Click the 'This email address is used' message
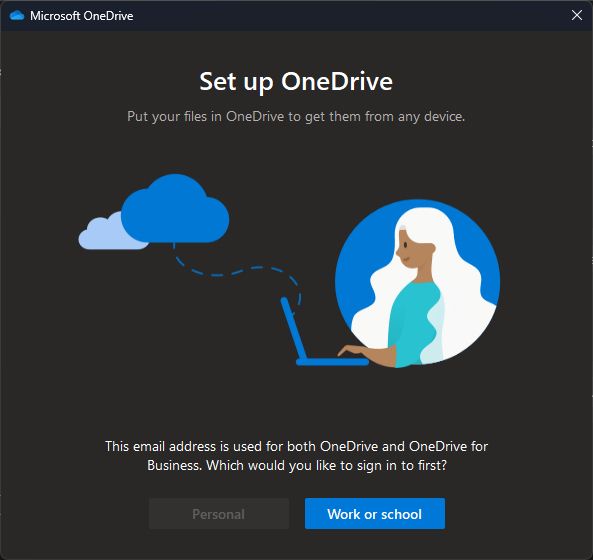The image size is (593, 560). click(296, 446)
